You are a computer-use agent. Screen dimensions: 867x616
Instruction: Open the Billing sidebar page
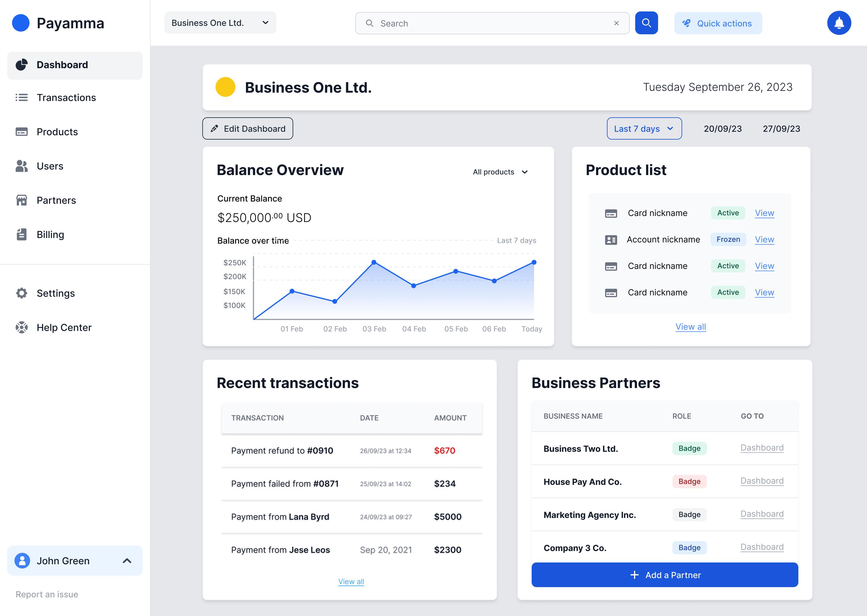click(50, 235)
